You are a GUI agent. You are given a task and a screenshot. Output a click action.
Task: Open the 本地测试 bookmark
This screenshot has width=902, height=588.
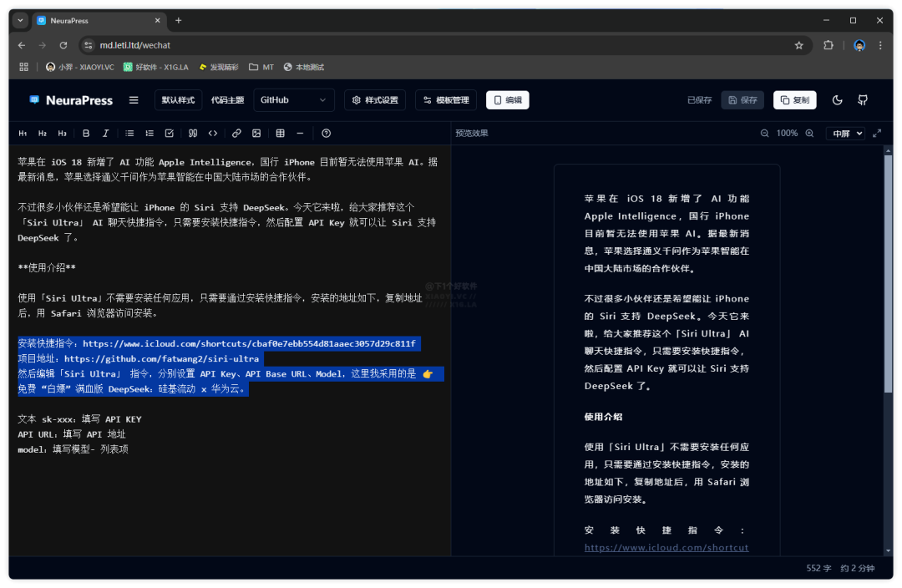(304, 68)
